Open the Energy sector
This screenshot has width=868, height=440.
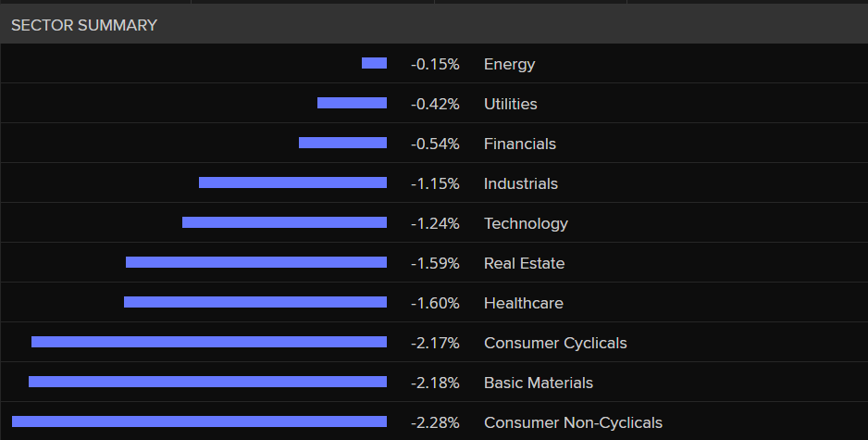[x=509, y=64]
